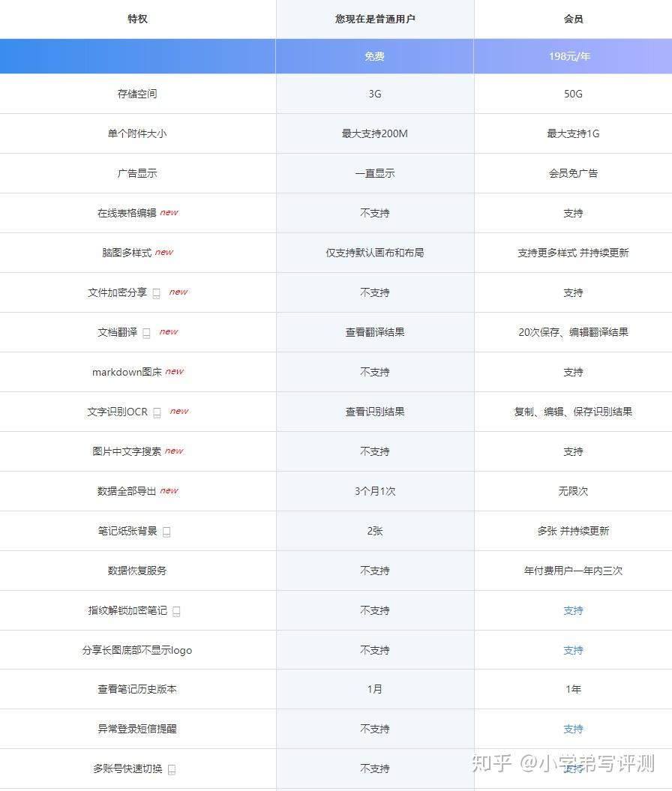Click the info icon beside 文件加密分享
672x791 pixels.
pos(156,292)
